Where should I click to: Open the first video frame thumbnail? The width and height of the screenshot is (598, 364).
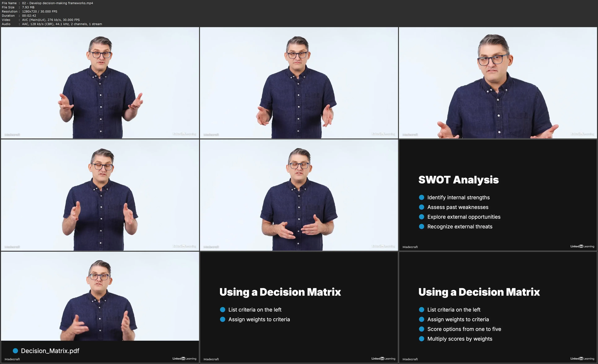[x=100, y=83]
